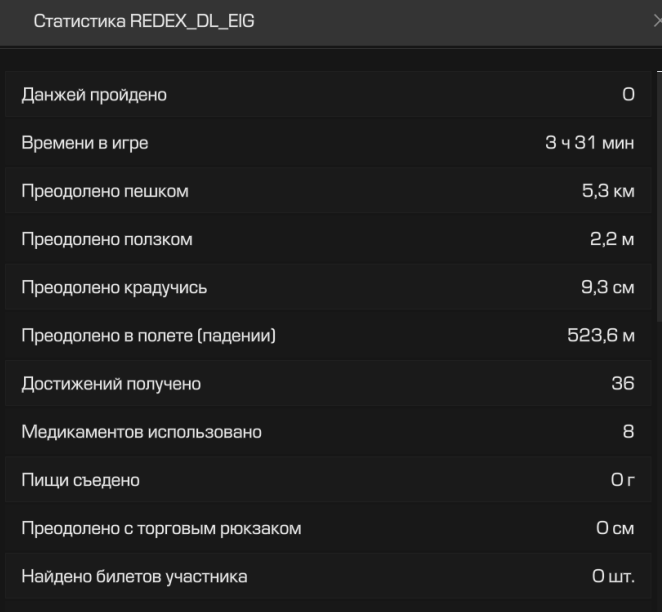This screenshot has height=612, width=662.
Task: Click the Статистика REDEX_DL_EIG title text
Action: click(x=144, y=21)
